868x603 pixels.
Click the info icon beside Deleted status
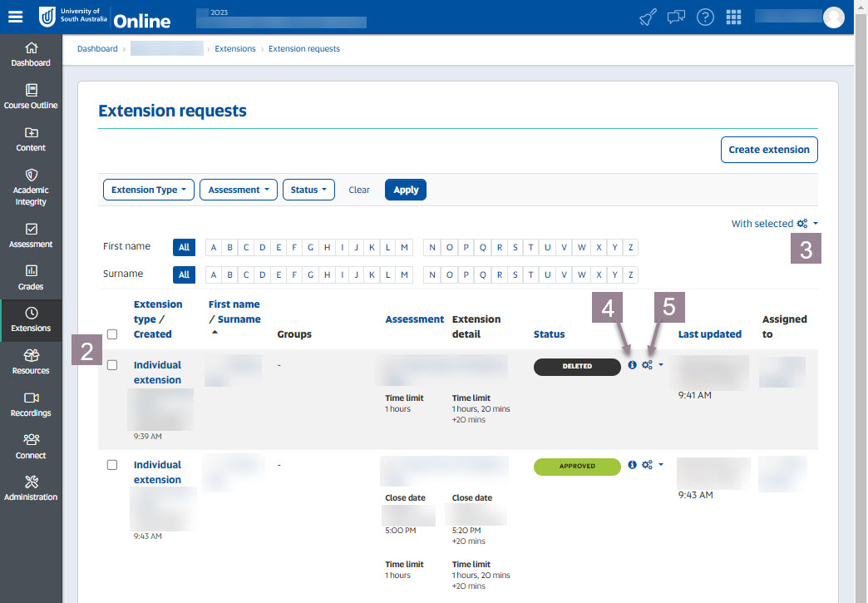point(632,365)
